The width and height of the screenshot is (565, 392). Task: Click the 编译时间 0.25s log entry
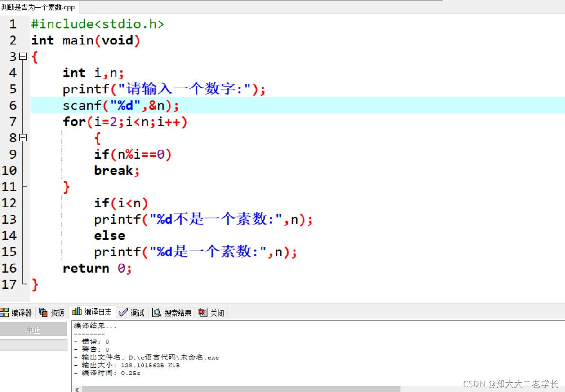107,373
